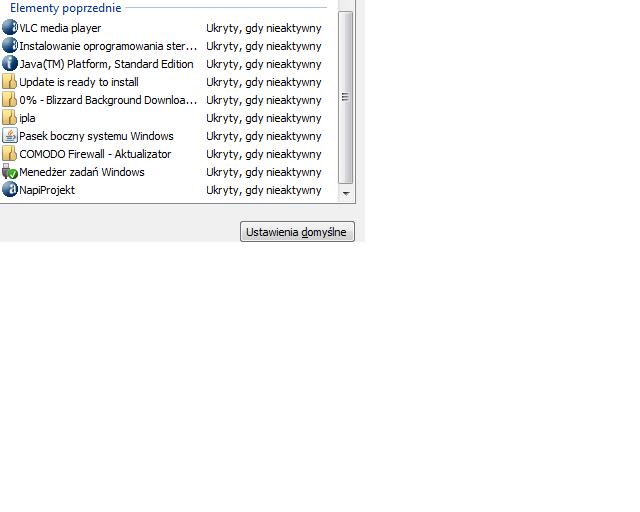Click the Pasek boczny systemu Windows icon
640x512 pixels.
[10, 136]
